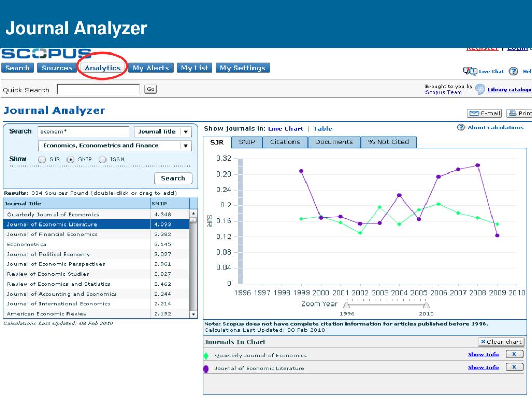532x399 pixels.
Task: Select Review of Economic Studies row
Action: [96, 274]
